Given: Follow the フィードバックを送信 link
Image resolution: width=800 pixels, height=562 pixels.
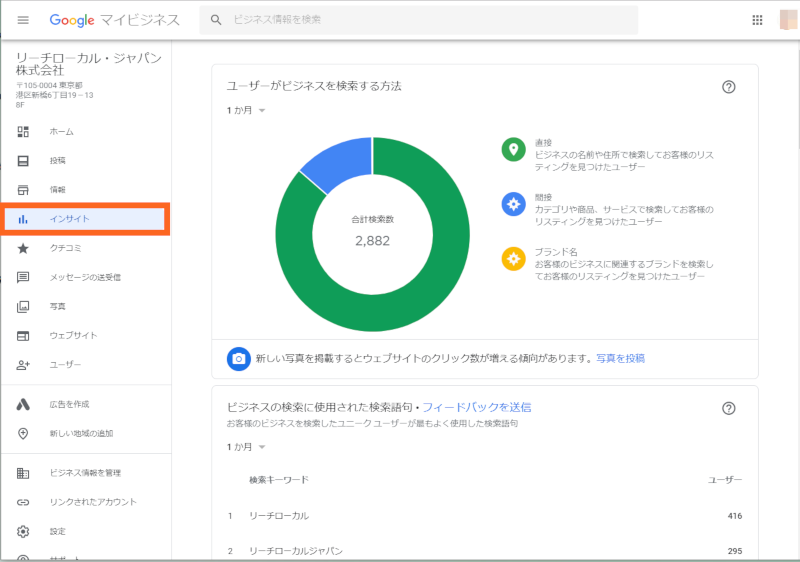Looking at the screenshot, I should (477, 407).
